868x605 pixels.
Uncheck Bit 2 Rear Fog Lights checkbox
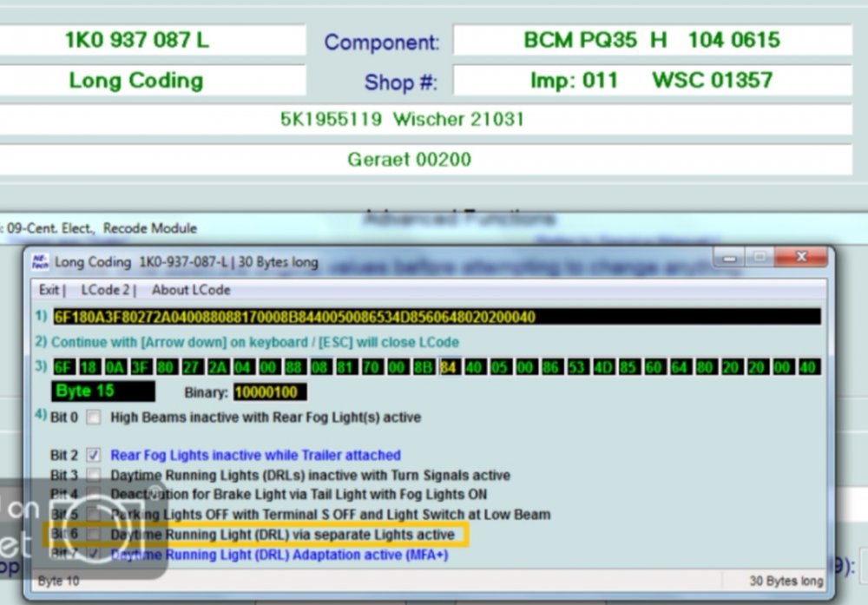click(x=94, y=455)
